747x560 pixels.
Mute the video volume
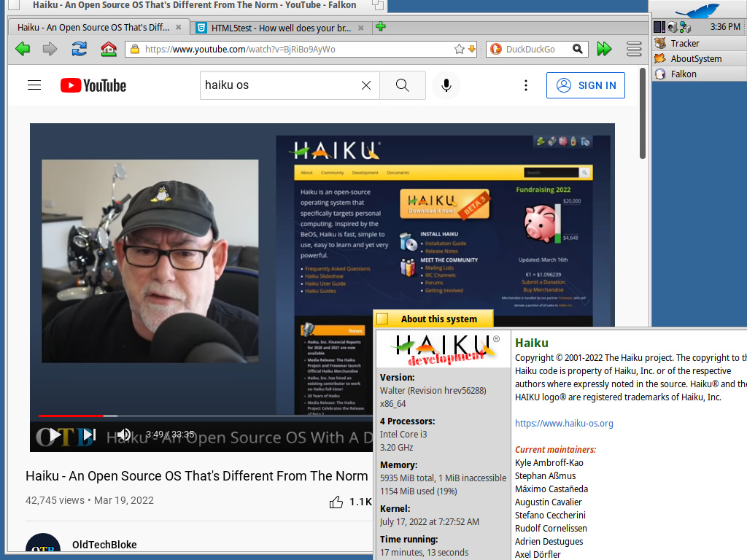(x=124, y=435)
